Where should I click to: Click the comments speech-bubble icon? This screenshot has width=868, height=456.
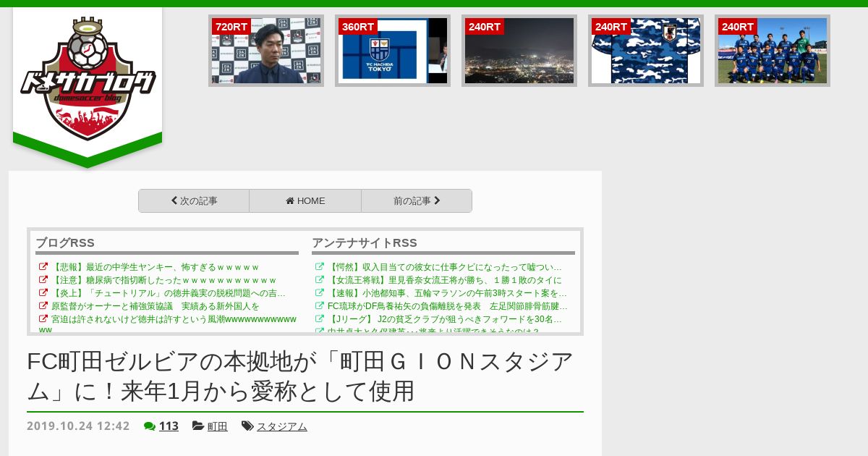(150, 426)
